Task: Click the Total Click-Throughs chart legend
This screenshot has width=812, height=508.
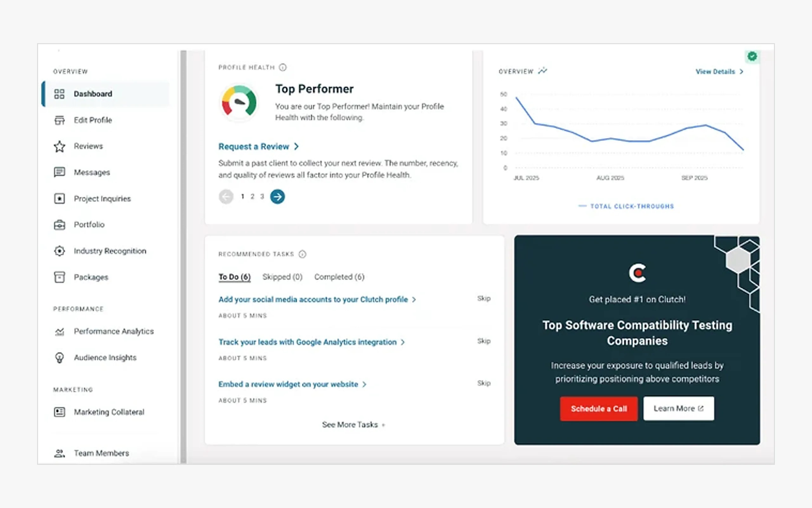Action: [626, 206]
